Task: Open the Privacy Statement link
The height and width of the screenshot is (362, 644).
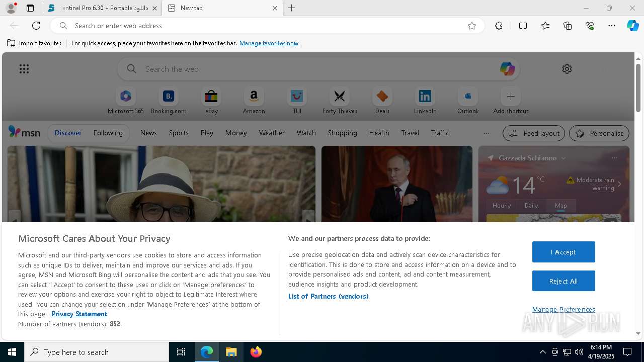Action: (x=79, y=314)
